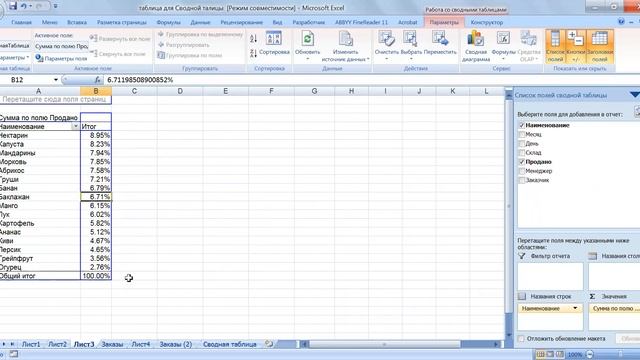The width and height of the screenshot is (640, 360).
Task: Check the Заказчик field checkbox
Action: (522, 180)
